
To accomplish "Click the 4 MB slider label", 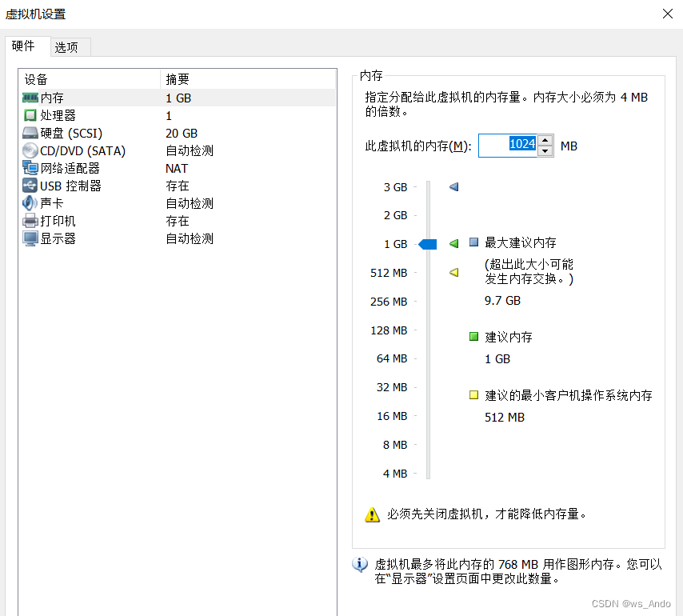I will click(x=395, y=474).
